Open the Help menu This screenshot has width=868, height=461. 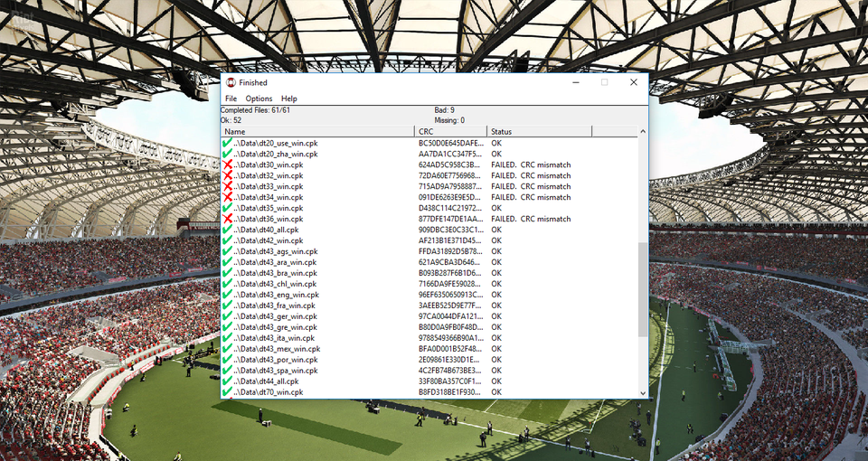point(289,99)
